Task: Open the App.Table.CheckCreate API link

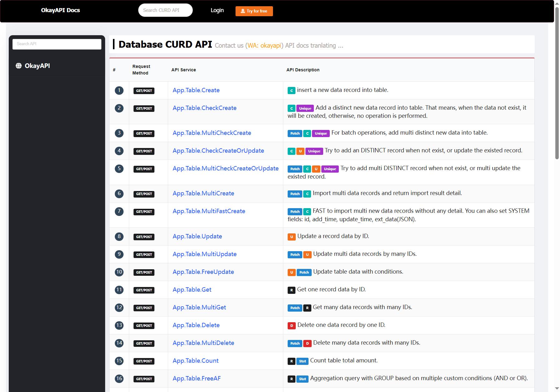Action: coord(204,108)
